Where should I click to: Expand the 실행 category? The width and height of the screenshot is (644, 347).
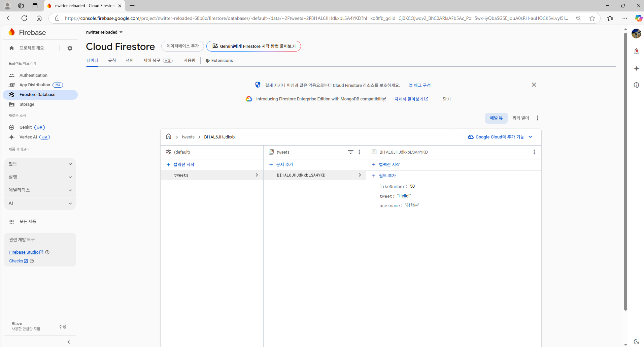coord(40,177)
